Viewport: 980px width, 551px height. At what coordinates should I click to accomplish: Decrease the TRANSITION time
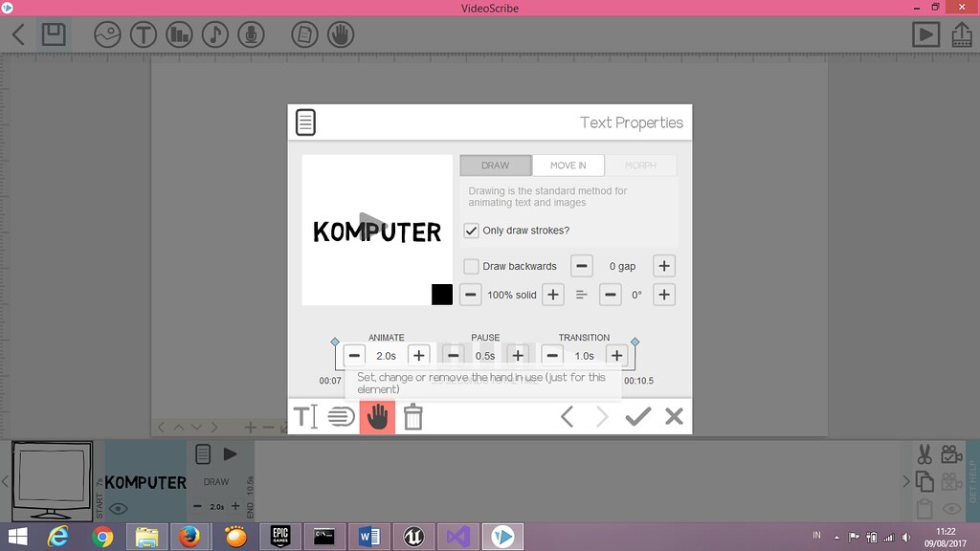point(552,356)
